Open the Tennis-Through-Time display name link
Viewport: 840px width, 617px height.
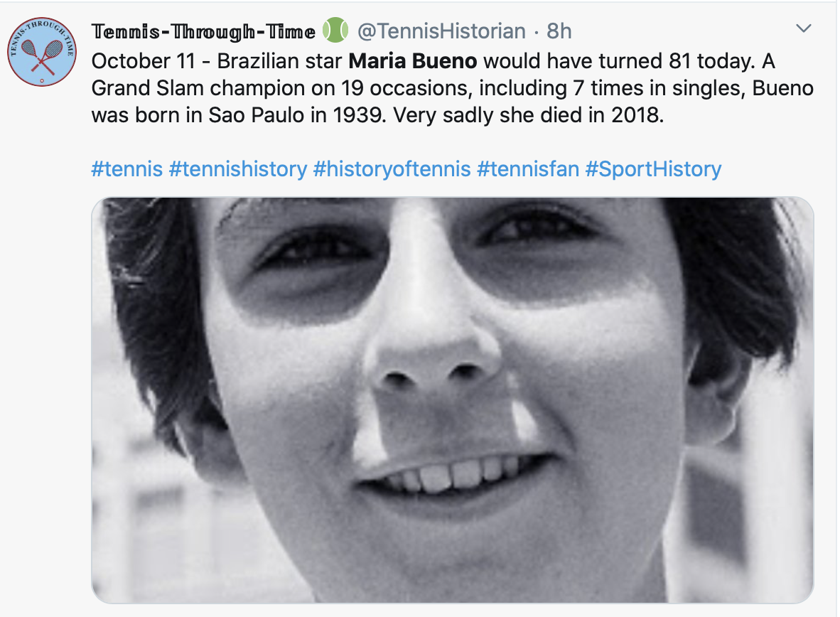tap(203, 31)
